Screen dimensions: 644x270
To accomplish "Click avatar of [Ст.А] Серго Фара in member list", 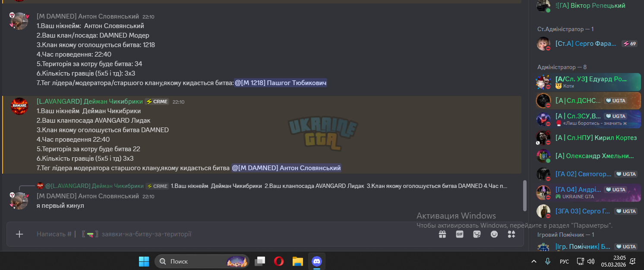I will [543, 44].
